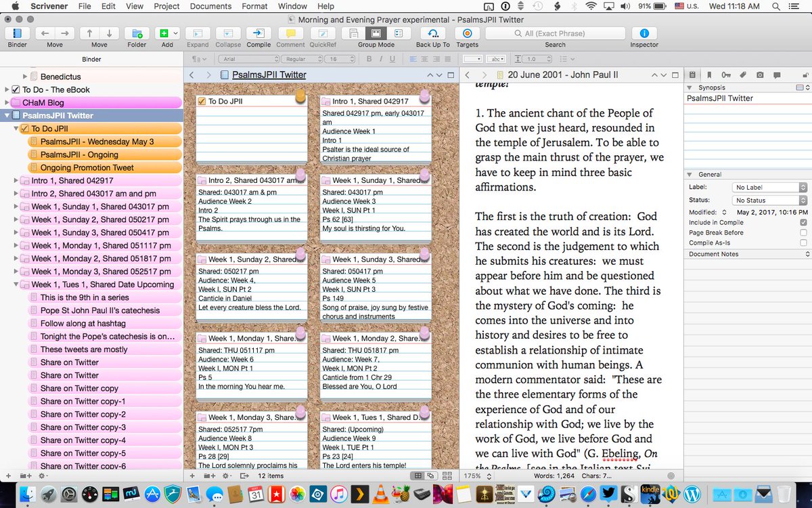Toggle To Do JPII checkbox in binder

25,128
